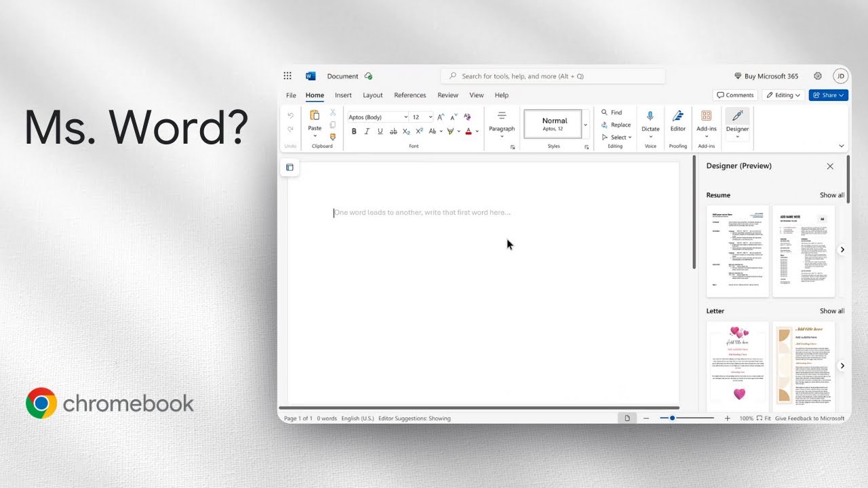Click the text highlight color icon
Image resolution: width=868 pixels, height=488 pixels.
(450, 131)
